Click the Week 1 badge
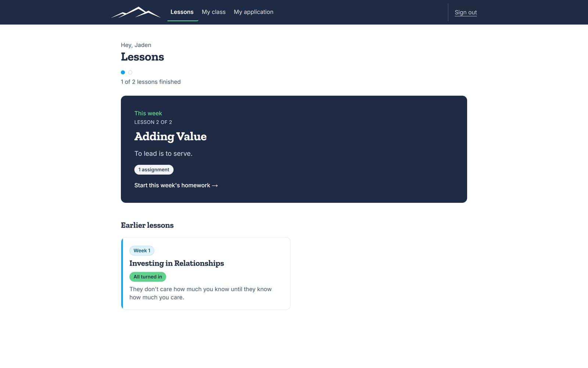Image resolution: width=588 pixels, height=368 pixels. point(142,251)
